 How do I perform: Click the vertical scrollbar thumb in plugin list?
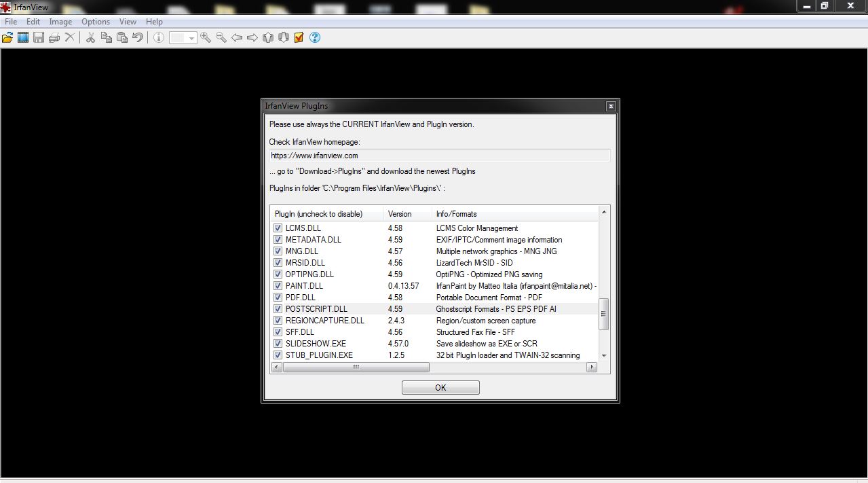(604, 314)
